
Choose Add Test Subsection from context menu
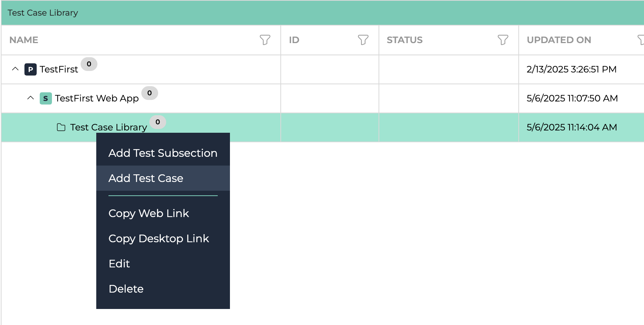pos(163,153)
